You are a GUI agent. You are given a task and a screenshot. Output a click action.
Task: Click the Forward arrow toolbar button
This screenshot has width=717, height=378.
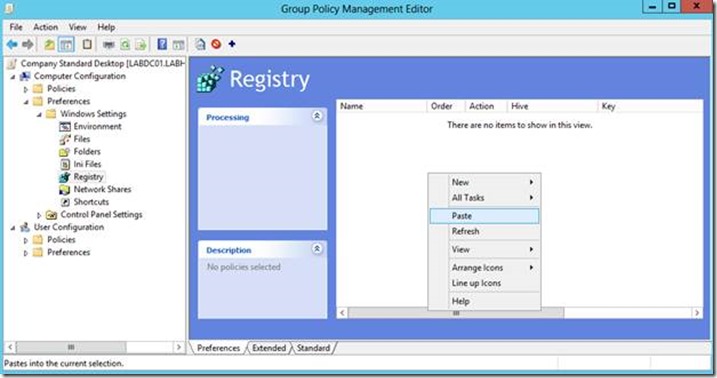pos(28,44)
